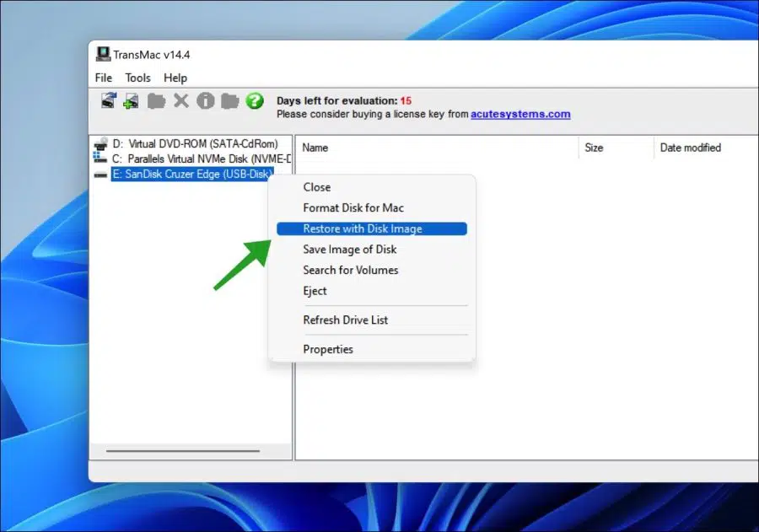Select C: Parallels Virtual NVMe Disk
The height and width of the screenshot is (532, 759).
tap(202, 159)
